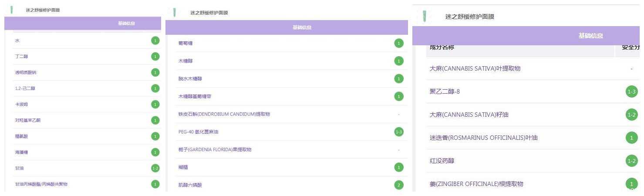Select the 基础信息 tab above 大麻叶提取物

(x=590, y=36)
